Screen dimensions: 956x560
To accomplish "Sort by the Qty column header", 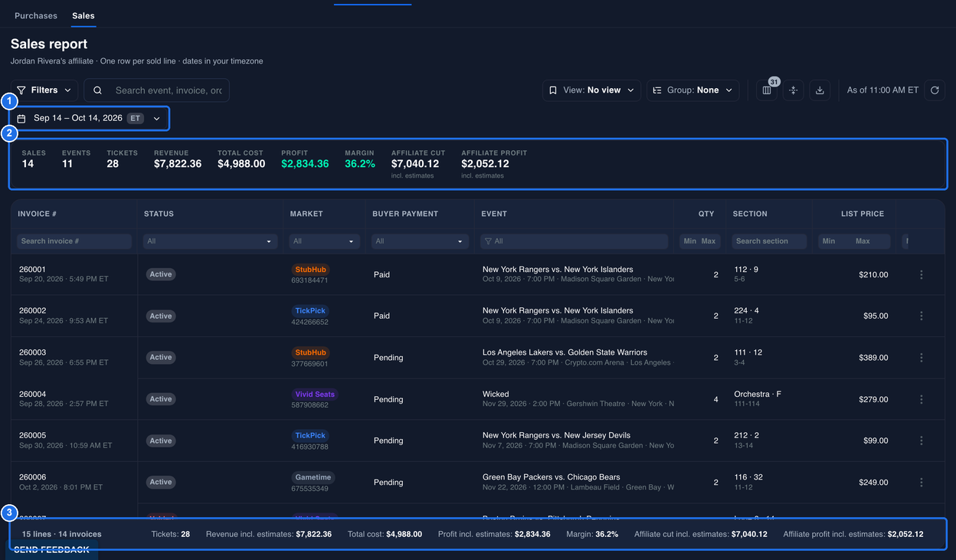I will 706,214.
